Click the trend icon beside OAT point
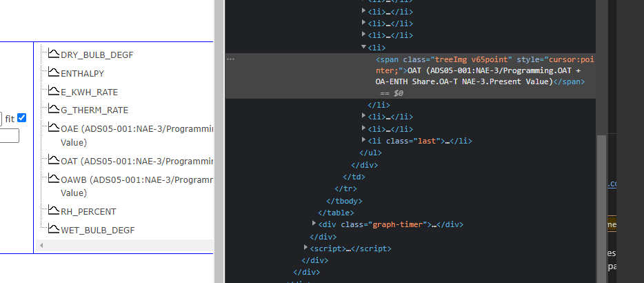 click(x=54, y=159)
